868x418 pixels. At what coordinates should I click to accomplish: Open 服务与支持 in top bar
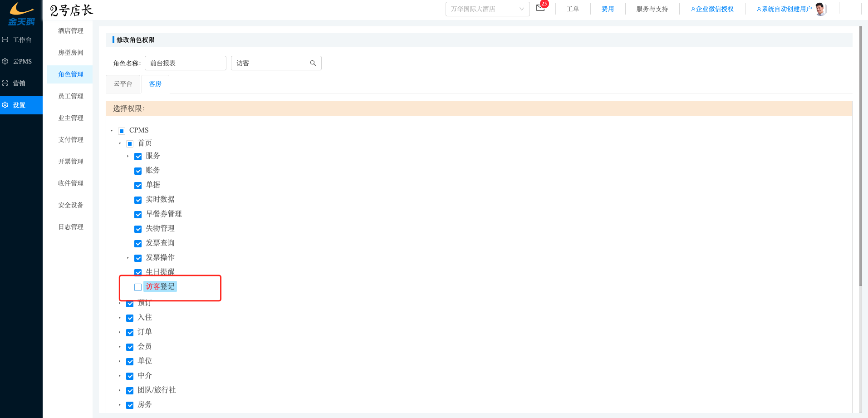[652, 9]
